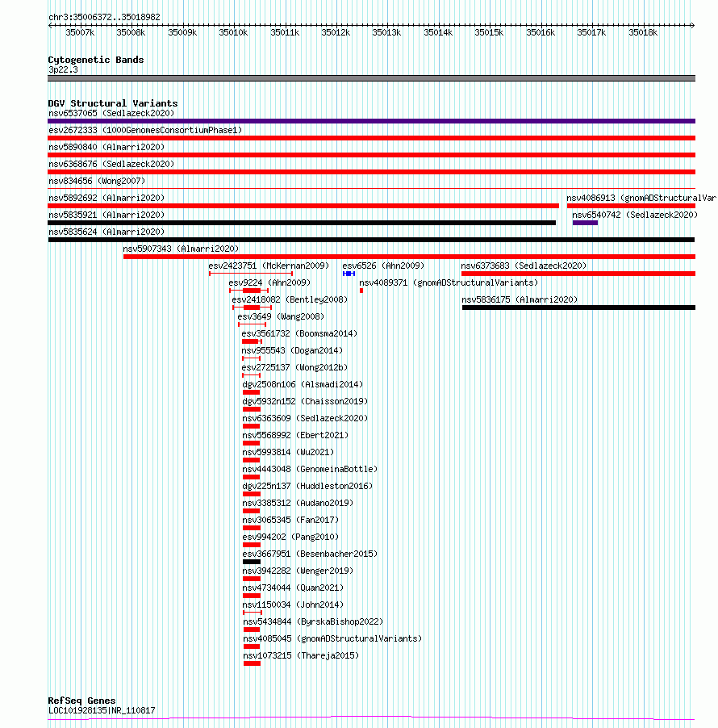Open nsv5892692 (Almarri2020) variant
Image resolution: width=718 pixels, height=728 pixels.
click(x=106, y=199)
